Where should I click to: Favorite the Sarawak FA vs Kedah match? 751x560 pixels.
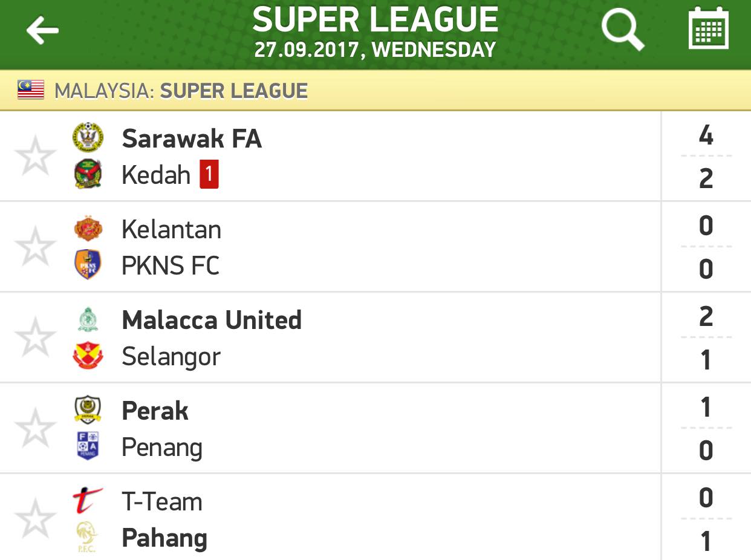coord(35,156)
